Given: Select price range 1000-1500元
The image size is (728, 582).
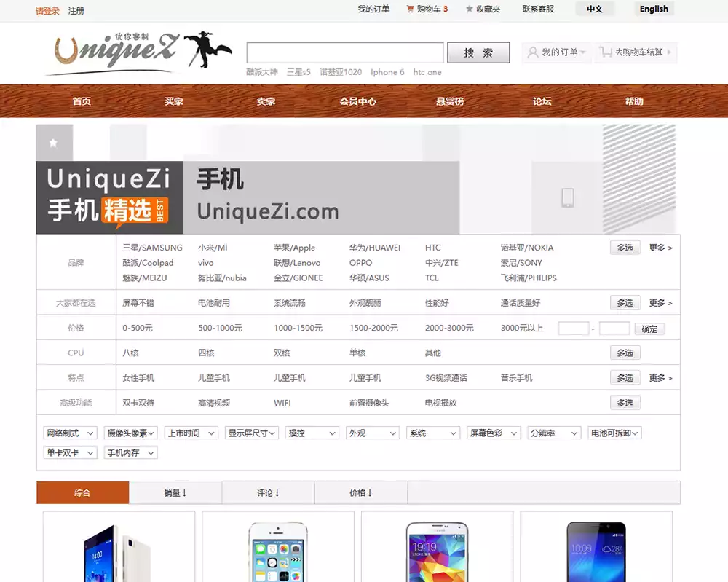Looking at the screenshot, I should pyautogui.click(x=298, y=328).
